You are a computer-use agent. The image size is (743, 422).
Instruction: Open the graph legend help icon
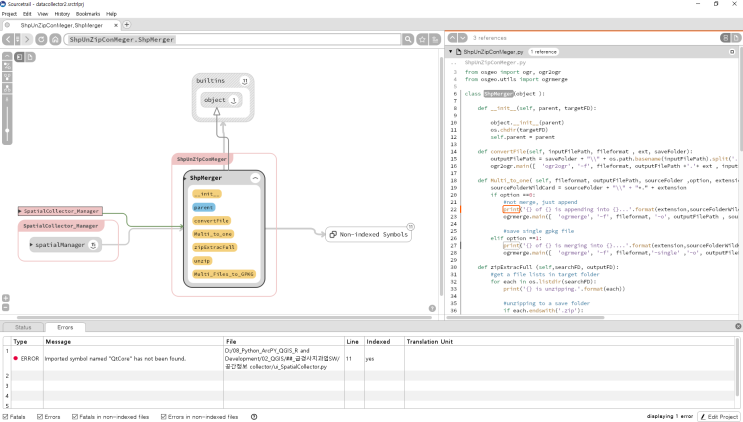pyautogui.click(x=432, y=308)
